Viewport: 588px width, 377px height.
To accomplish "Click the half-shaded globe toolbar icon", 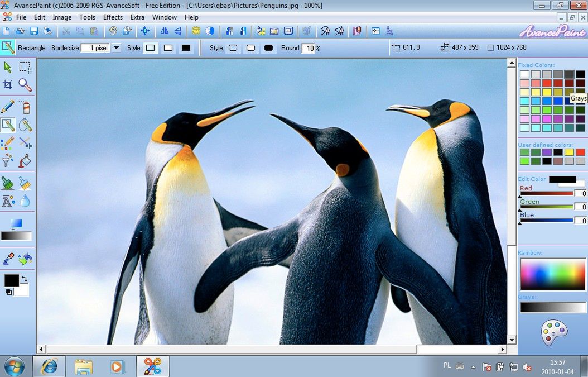I will coord(210,31).
